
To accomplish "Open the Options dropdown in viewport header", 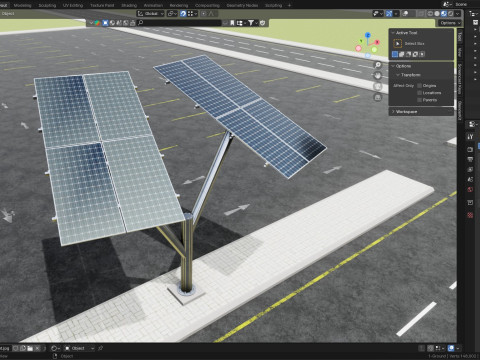I will pos(450,23).
